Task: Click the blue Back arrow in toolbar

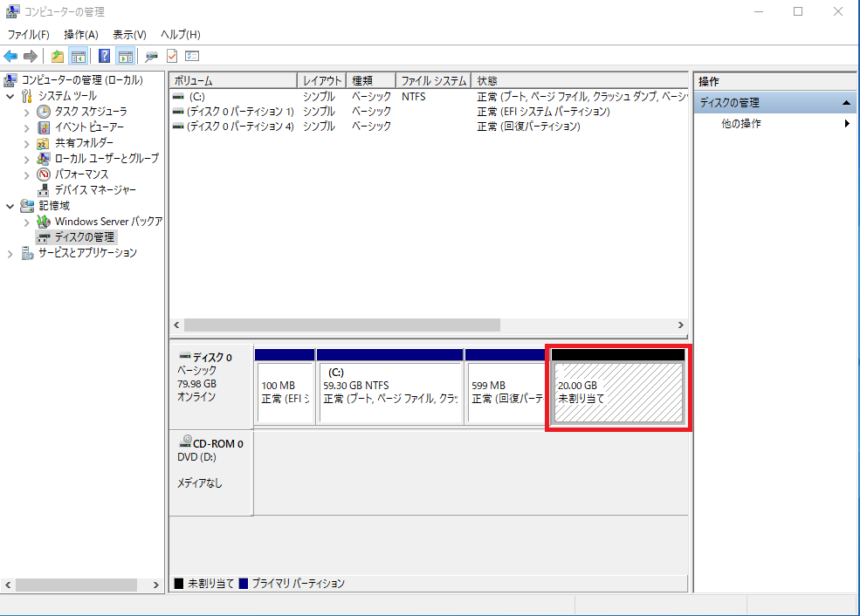Action: (10, 57)
